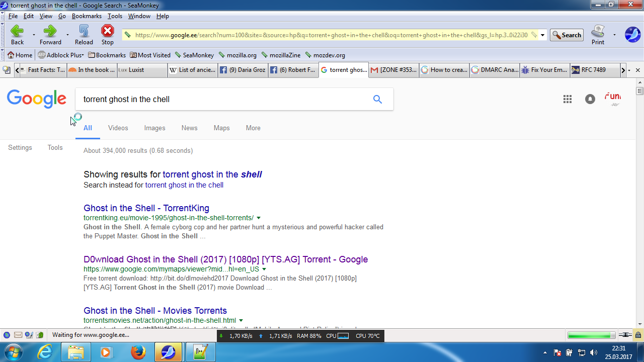Stop loading the page
This screenshot has height=362, width=644.
click(108, 35)
